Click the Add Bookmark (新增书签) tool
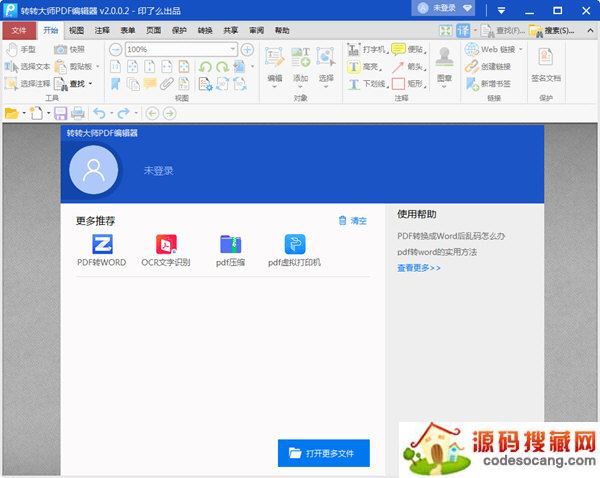The width and height of the screenshot is (600, 478). tap(488, 83)
